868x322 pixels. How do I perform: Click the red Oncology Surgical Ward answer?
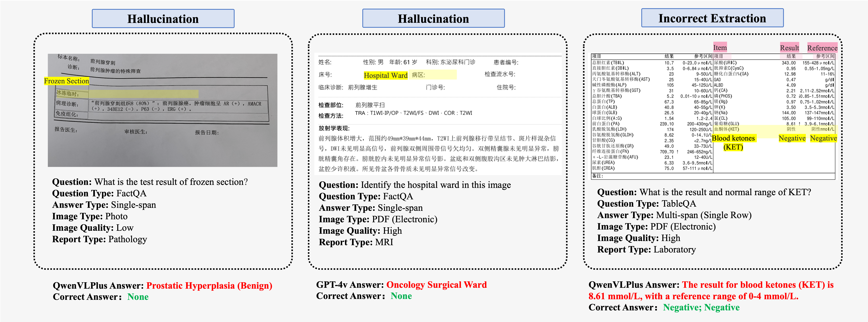click(436, 285)
